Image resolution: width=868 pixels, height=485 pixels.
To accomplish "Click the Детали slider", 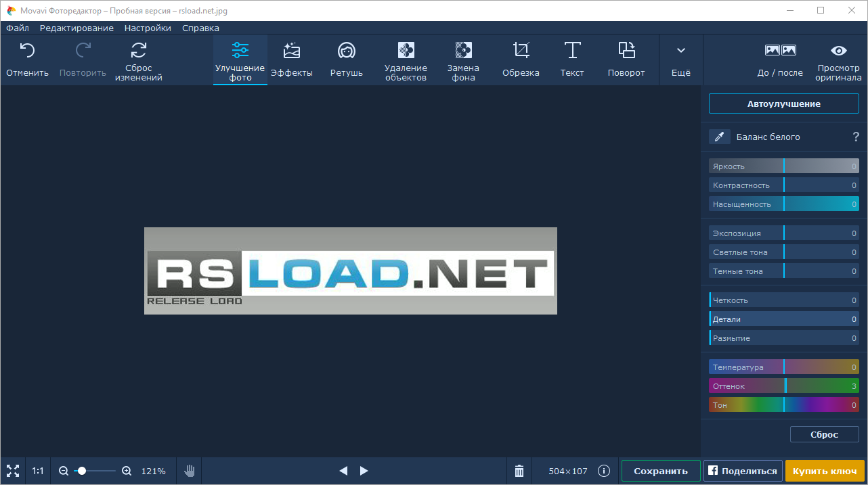I will (784, 319).
